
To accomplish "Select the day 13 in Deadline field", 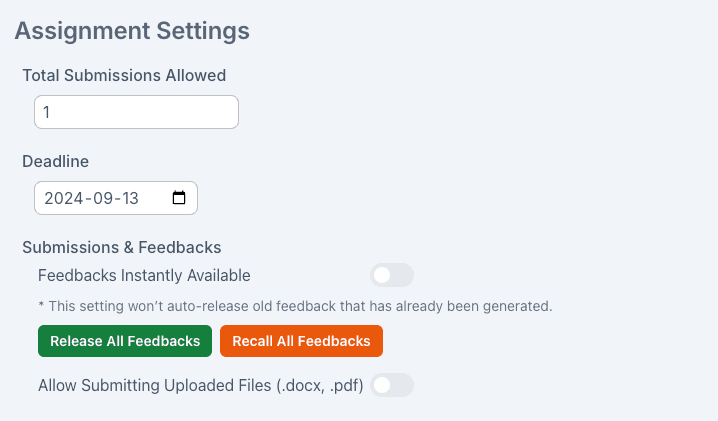I will point(131,198).
